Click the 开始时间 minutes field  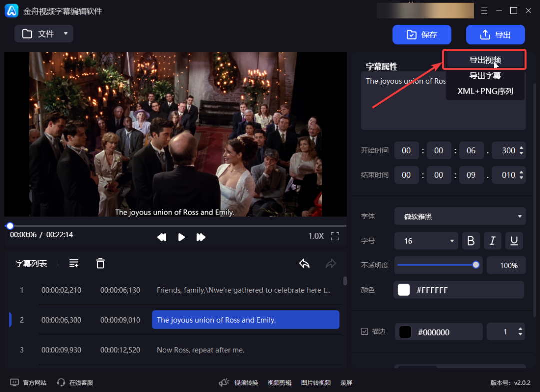click(x=439, y=151)
